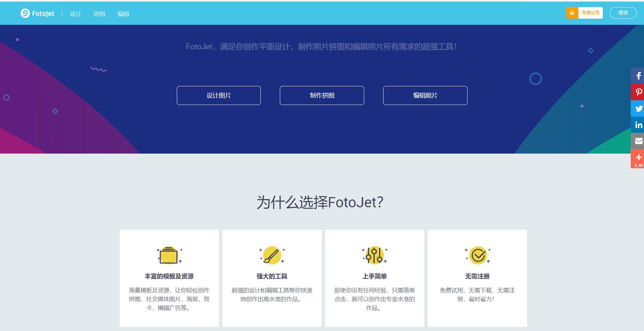Click the sliders icon above 上手简单

click(x=374, y=256)
